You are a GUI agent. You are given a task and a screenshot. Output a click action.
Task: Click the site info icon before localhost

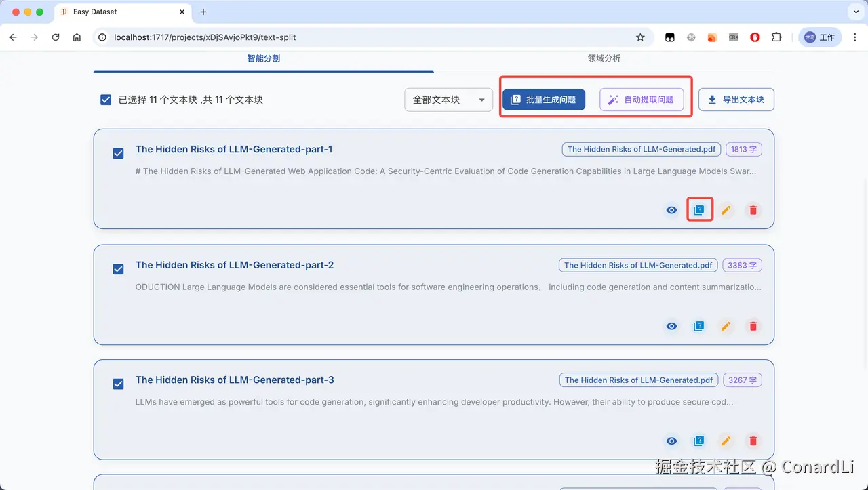[103, 37]
